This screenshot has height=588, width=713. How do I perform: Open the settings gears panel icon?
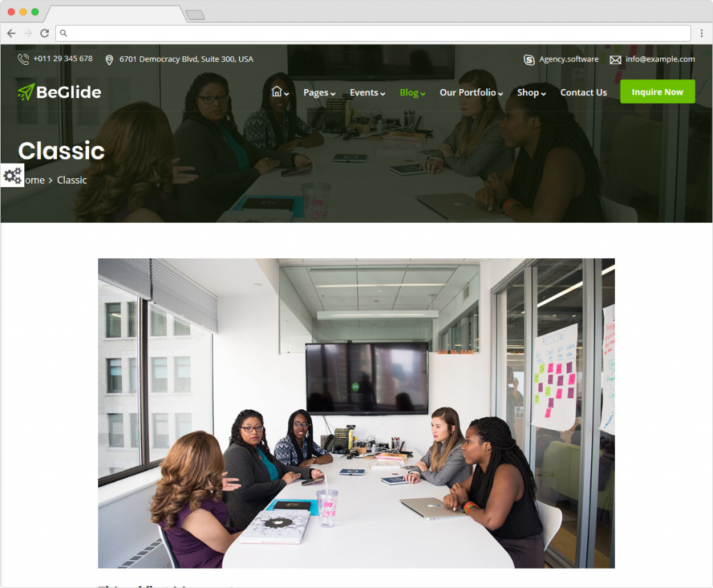click(13, 175)
